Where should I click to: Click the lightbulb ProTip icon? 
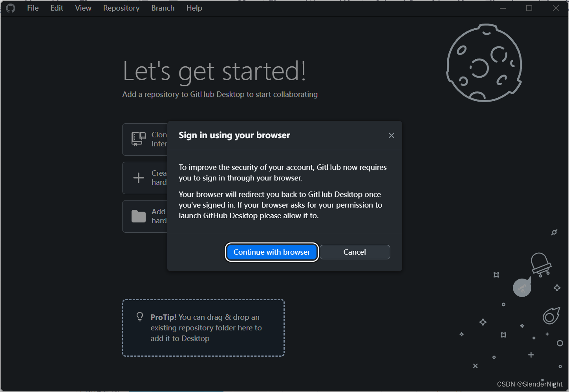pyautogui.click(x=140, y=317)
